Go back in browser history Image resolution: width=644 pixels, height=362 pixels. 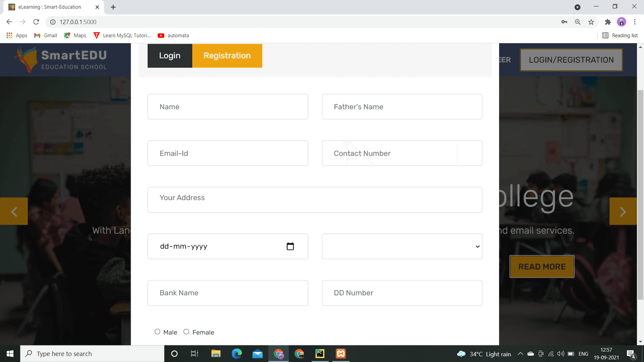tap(9, 22)
